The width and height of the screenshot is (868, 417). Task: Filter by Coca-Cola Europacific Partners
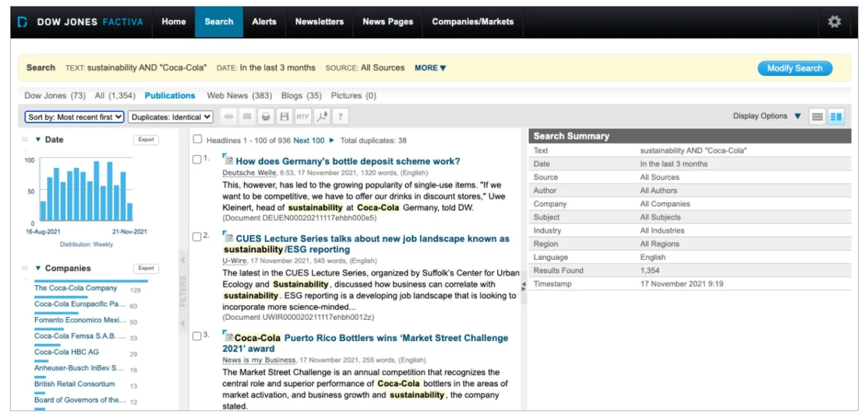click(80, 304)
